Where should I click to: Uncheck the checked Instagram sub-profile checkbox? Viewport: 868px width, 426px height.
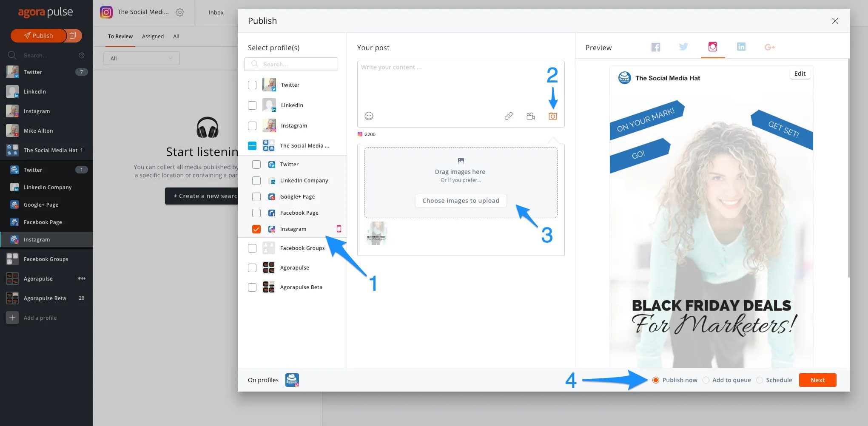coord(256,229)
